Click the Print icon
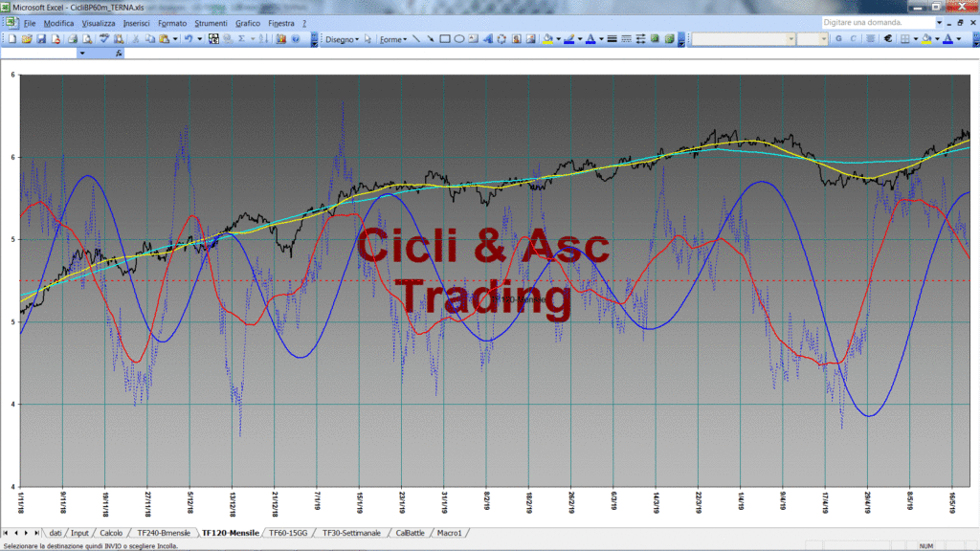 pos(73,38)
